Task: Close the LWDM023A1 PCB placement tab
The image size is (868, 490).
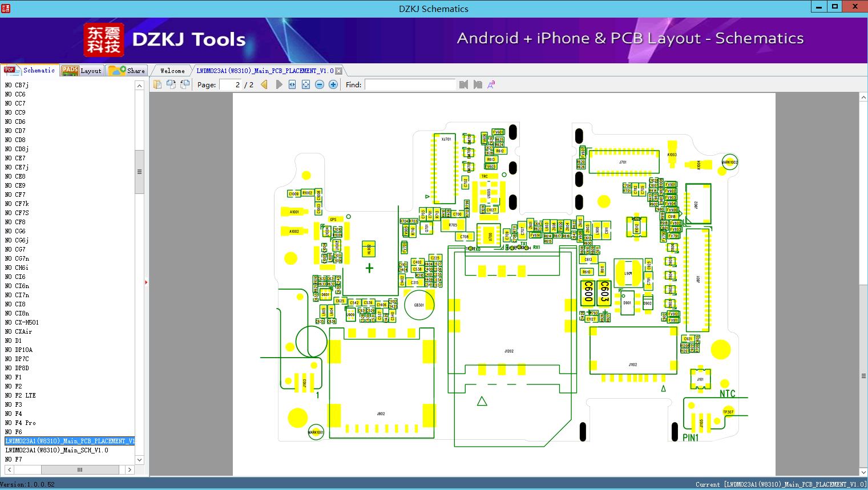Action: (338, 71)
